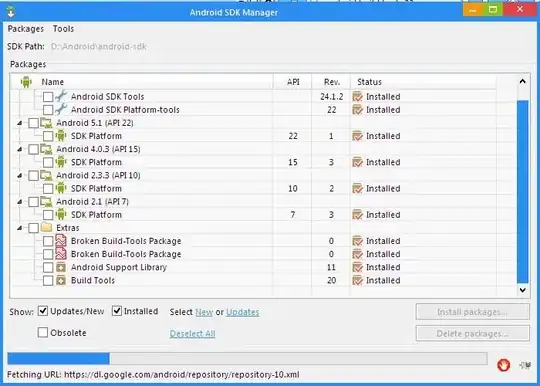Select the Android 2.1 (API 7) row label

click(92, 201)
